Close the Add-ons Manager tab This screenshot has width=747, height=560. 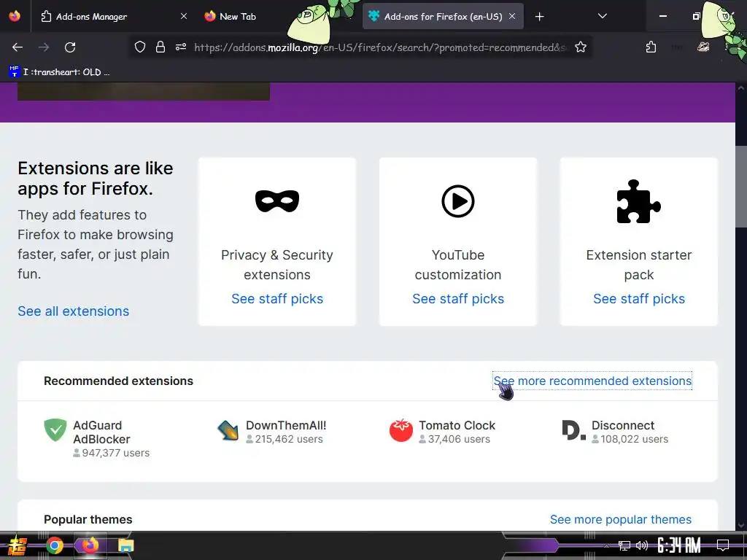click(183, 16)
